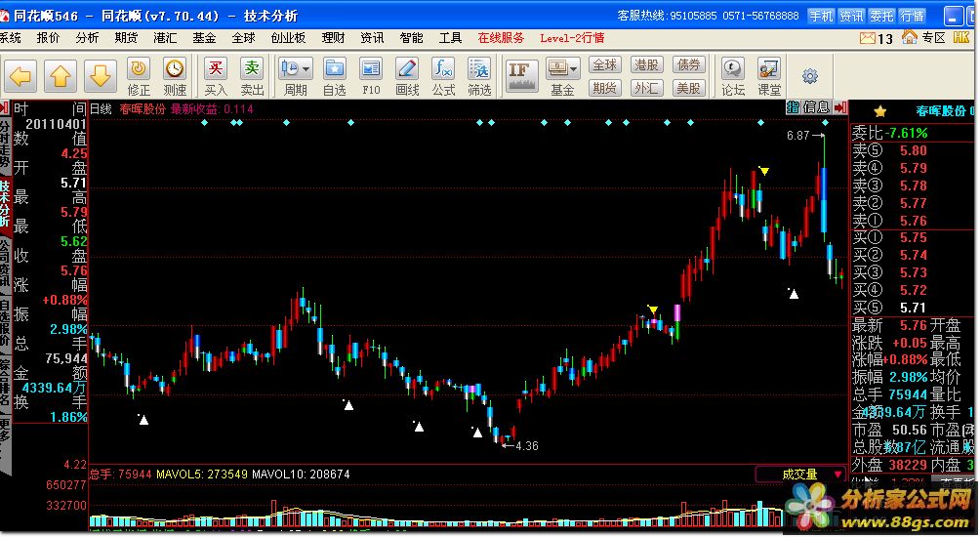The image size is (980, 537).
Task: Open the toolbar settings gear
Action: tap(810, 76)
